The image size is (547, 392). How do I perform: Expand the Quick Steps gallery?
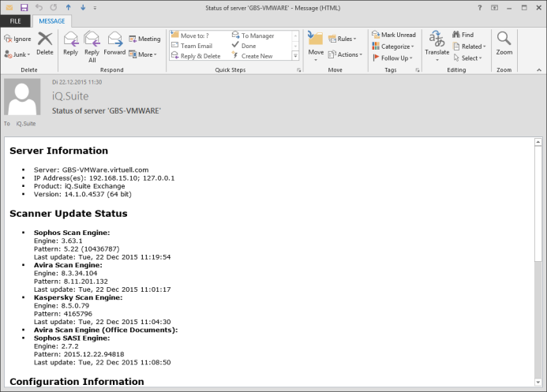(x=296, y=57)
